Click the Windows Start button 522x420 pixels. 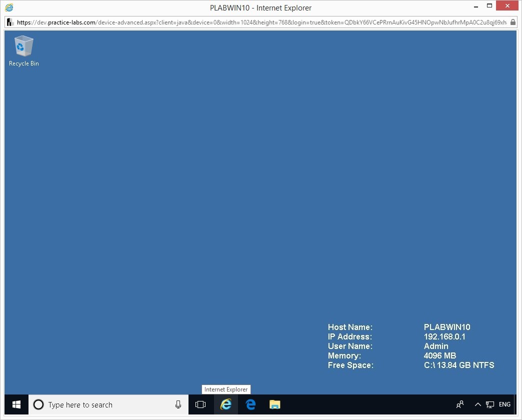[16, 404]
